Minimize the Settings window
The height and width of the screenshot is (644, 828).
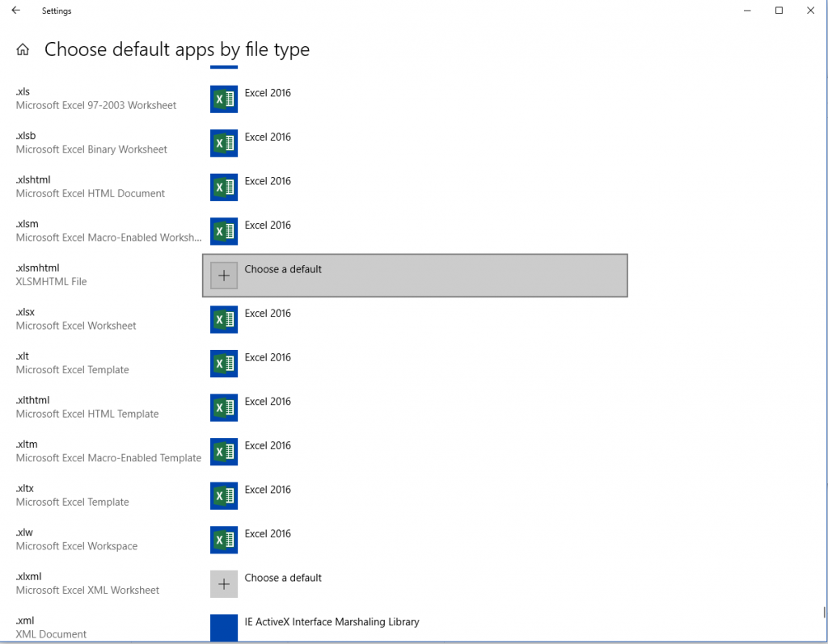pos(747,10)
